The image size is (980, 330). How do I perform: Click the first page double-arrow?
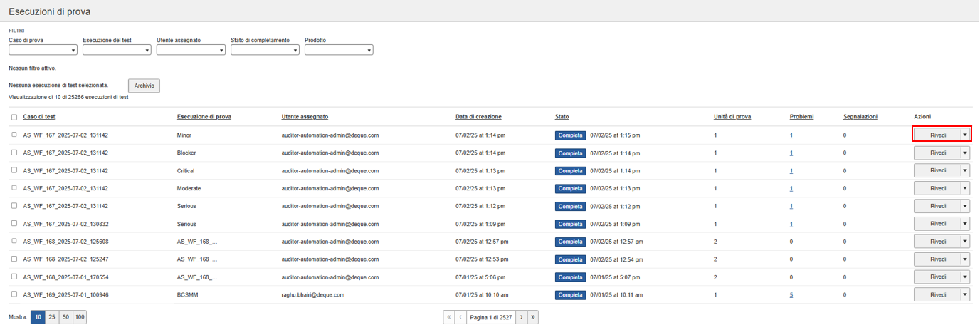pos(448,317)
